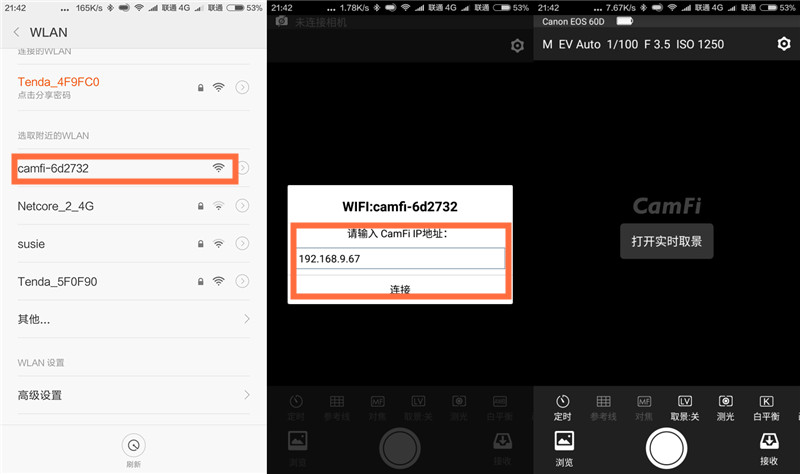
Task: Open the 定时 timer tool on Canon screen
Action: click(562, 408)
